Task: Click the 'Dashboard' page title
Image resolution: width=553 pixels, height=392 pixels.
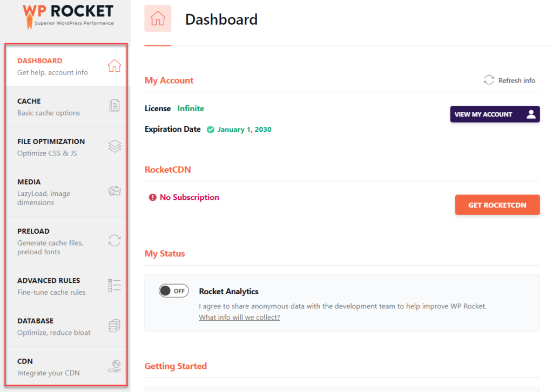Action: click(x=221, y=19)
